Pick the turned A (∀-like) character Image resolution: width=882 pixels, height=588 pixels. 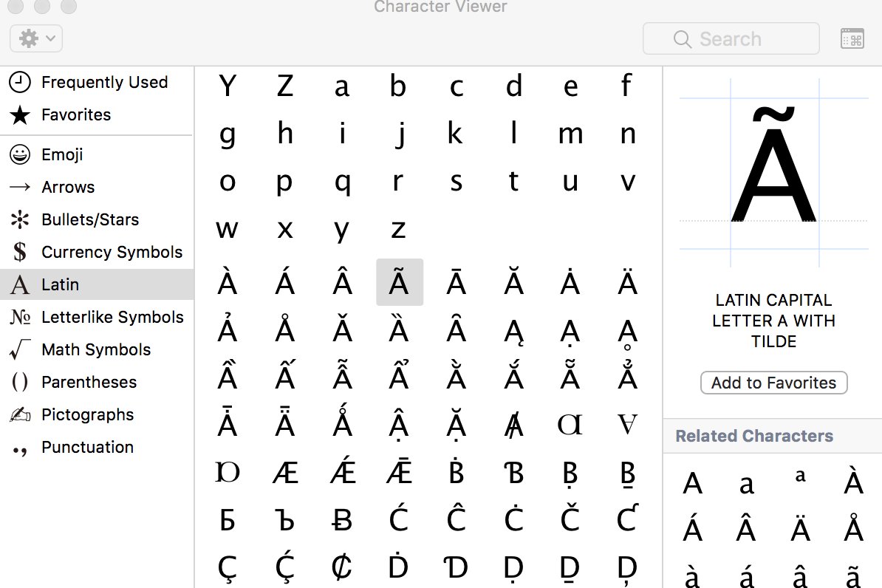point(628,424)
